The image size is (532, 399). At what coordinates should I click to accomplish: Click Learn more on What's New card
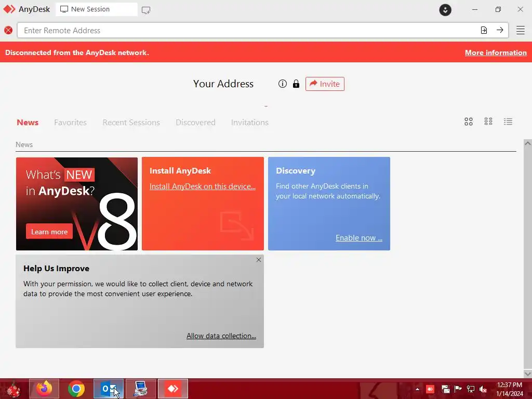pyautogui.click(x=49, y=232)
